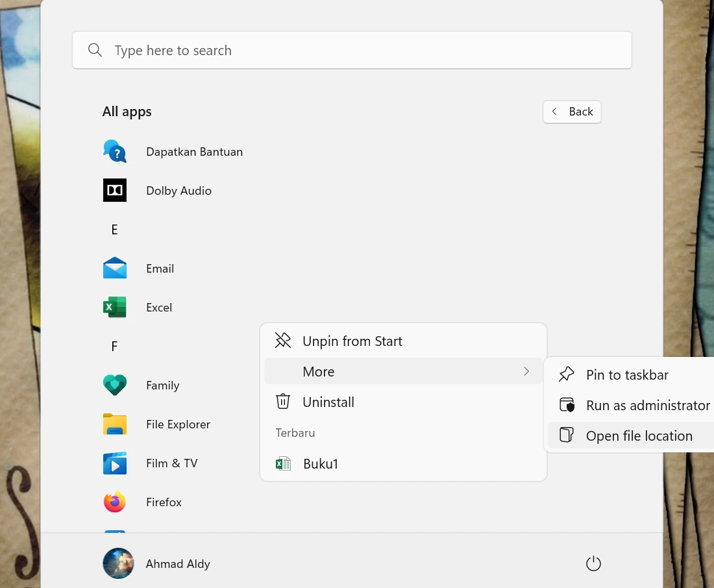Click the All apps heading
The height and width of the screenshot is (588, 714).
(127, 112)
